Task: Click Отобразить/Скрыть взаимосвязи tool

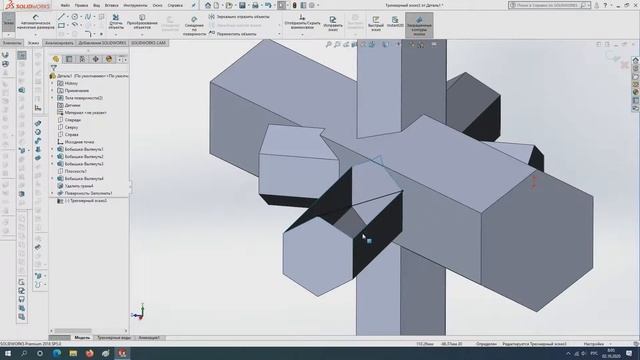Action: click(x=302, y=22)
